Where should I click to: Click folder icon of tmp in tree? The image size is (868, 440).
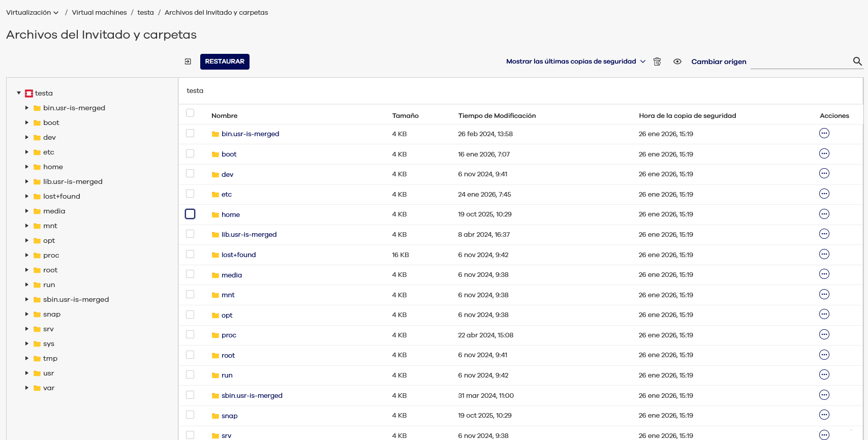37,359
